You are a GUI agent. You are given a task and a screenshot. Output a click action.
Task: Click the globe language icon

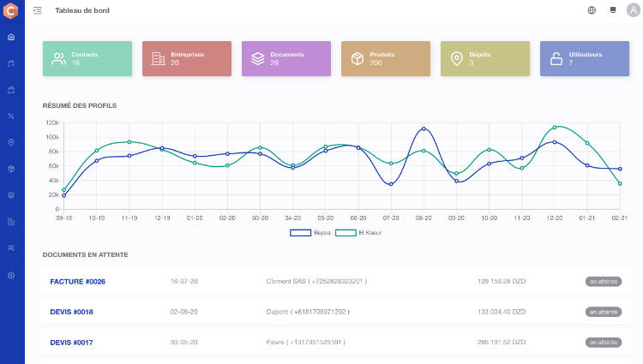[x=592, y=10]
